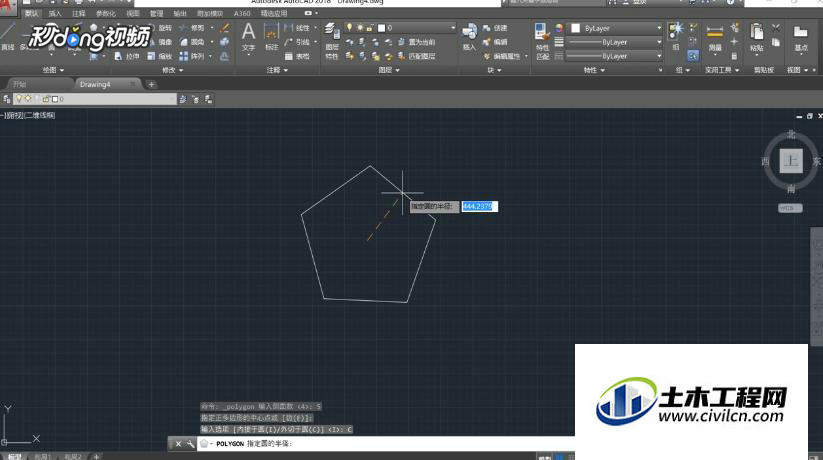Click the scissors cut icon

tap(776, 28)
